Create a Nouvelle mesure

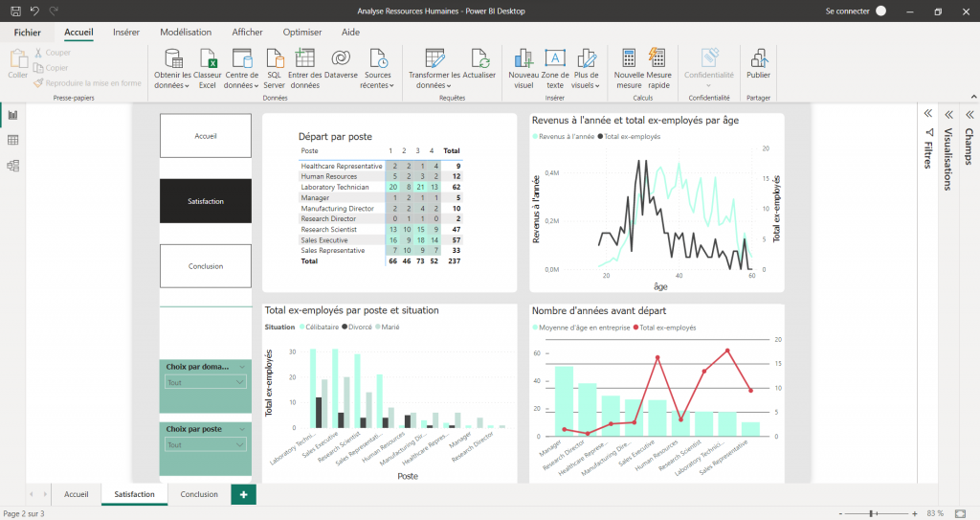[629, 68]
